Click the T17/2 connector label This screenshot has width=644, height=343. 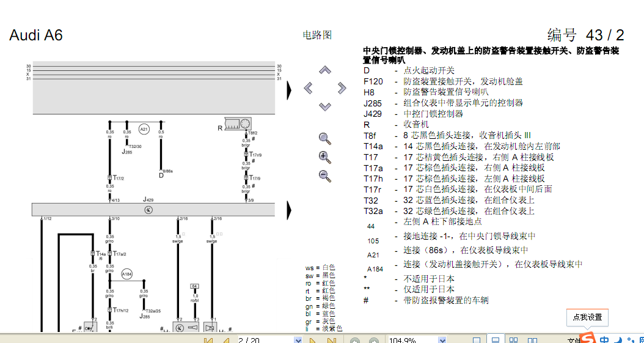[x=119, y=178]
